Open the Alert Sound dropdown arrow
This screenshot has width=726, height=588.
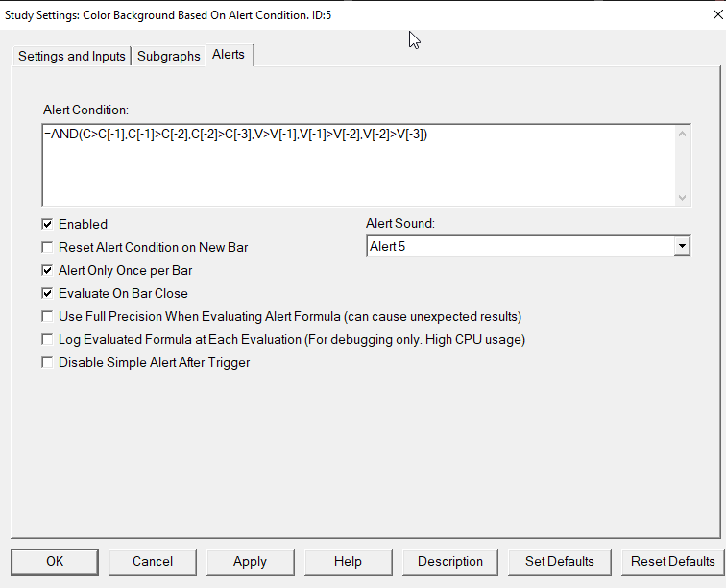tap(682, 246)
